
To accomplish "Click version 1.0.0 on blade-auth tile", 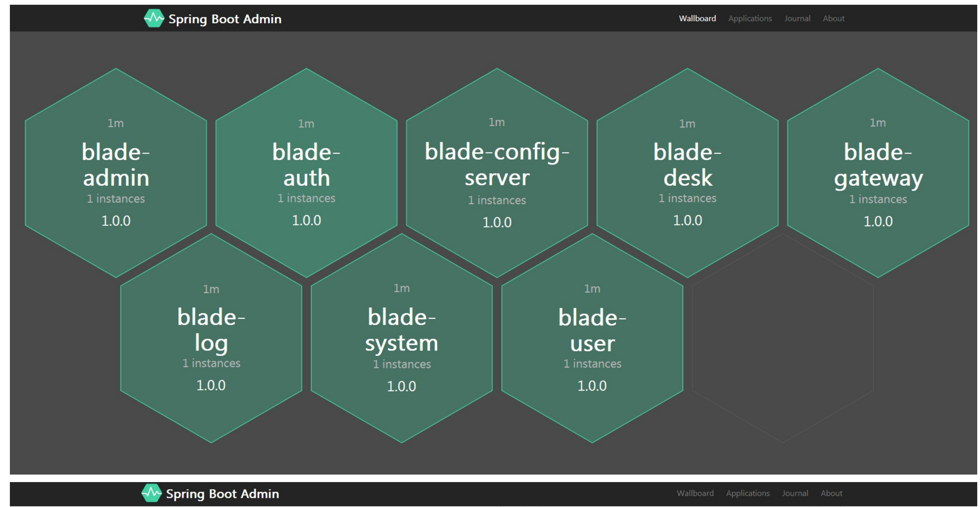I will click(306, 220).
